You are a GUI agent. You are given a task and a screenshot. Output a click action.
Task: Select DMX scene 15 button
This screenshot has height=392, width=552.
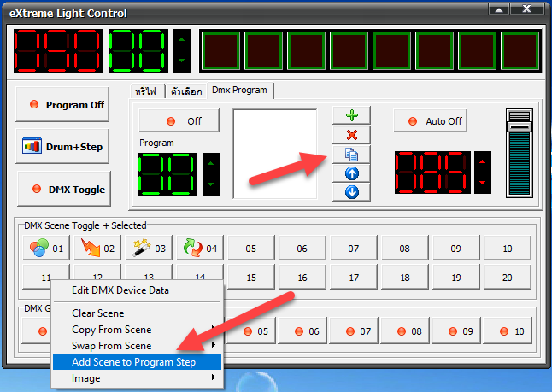point(251,278)
